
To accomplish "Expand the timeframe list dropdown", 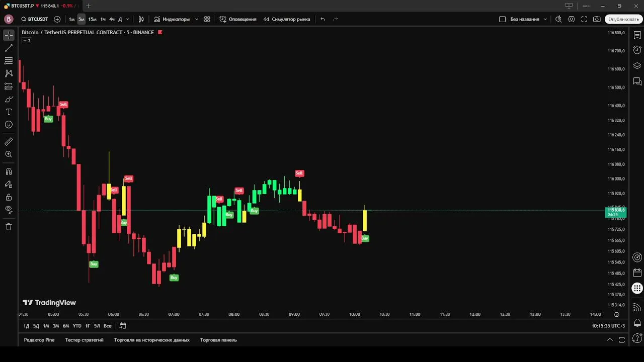I will [x=127, y=19].
